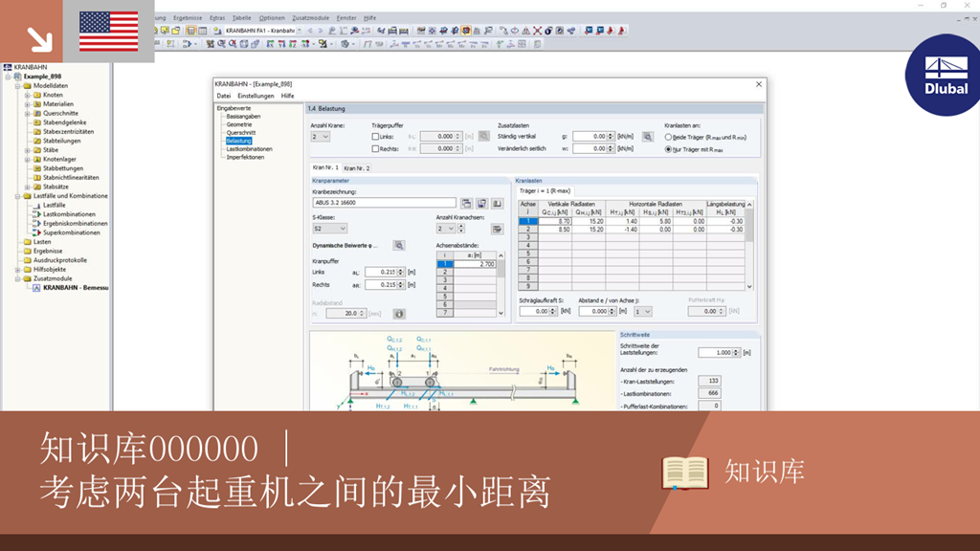Click the book icon after the floppy-disk icon
This screenshot has height=551, width=980.
click(x=498, y=204)
